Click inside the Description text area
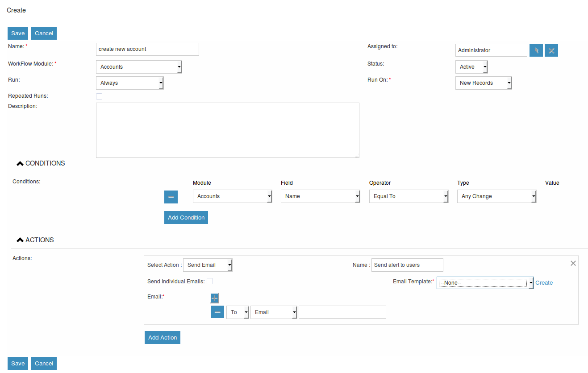 [x=228, y=130]
